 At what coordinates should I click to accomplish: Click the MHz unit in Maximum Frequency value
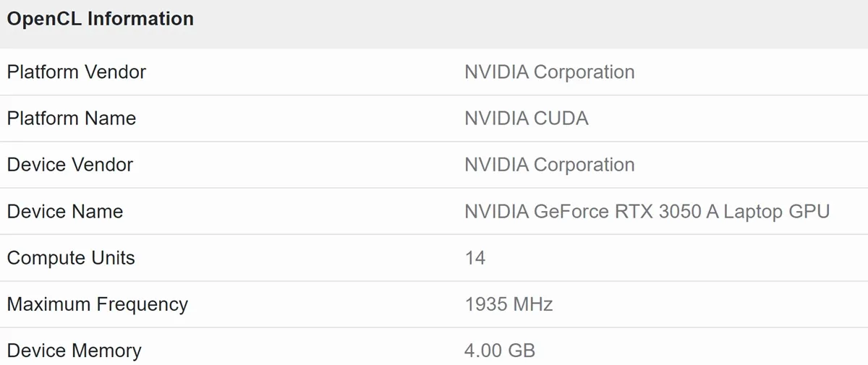pyautogui.click(x=534, y=304)
